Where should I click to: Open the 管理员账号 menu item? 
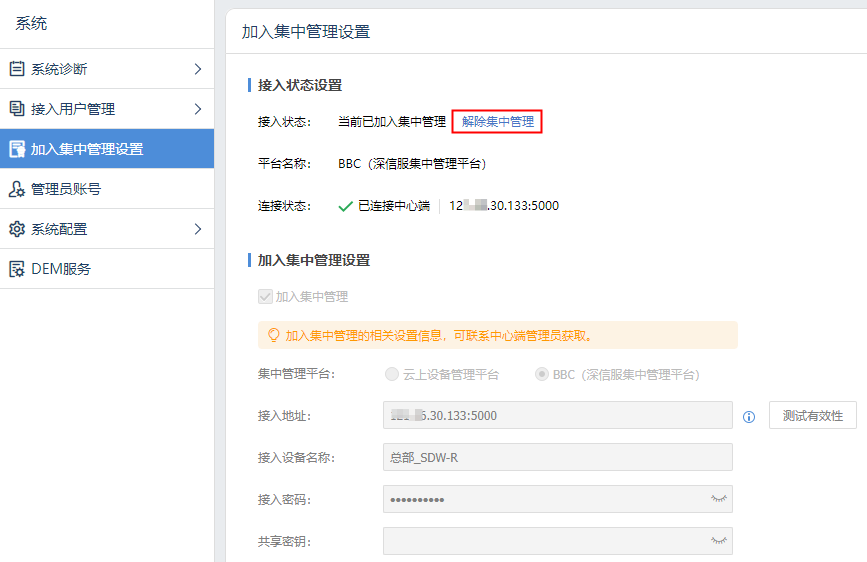click(x=66, y=189)
